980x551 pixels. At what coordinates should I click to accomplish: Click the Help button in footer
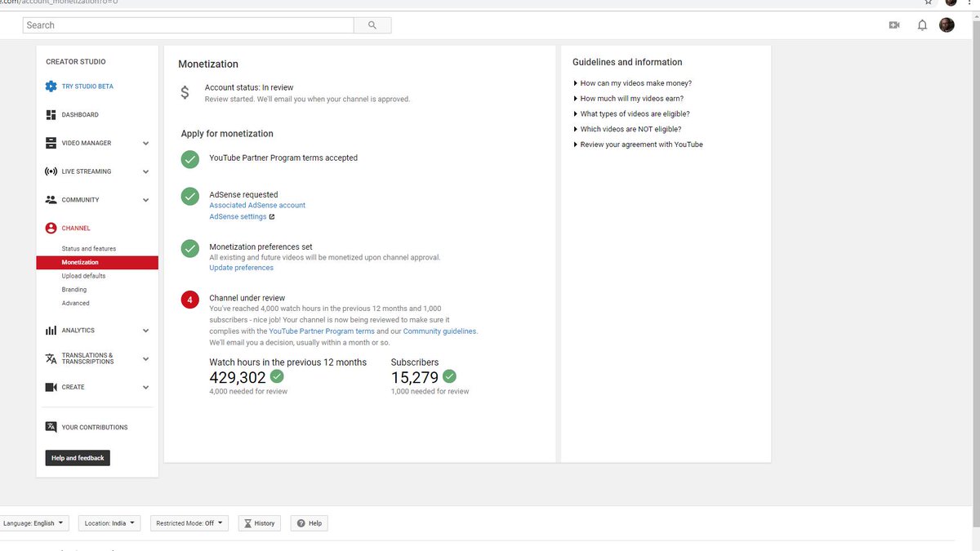[310, 523]
